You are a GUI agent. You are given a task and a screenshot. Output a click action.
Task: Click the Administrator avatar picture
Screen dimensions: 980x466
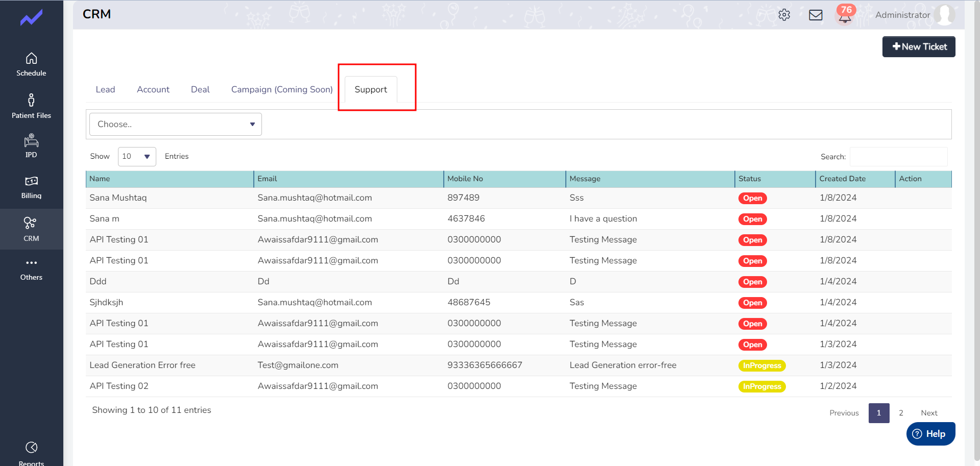click(x=945, y=15)
